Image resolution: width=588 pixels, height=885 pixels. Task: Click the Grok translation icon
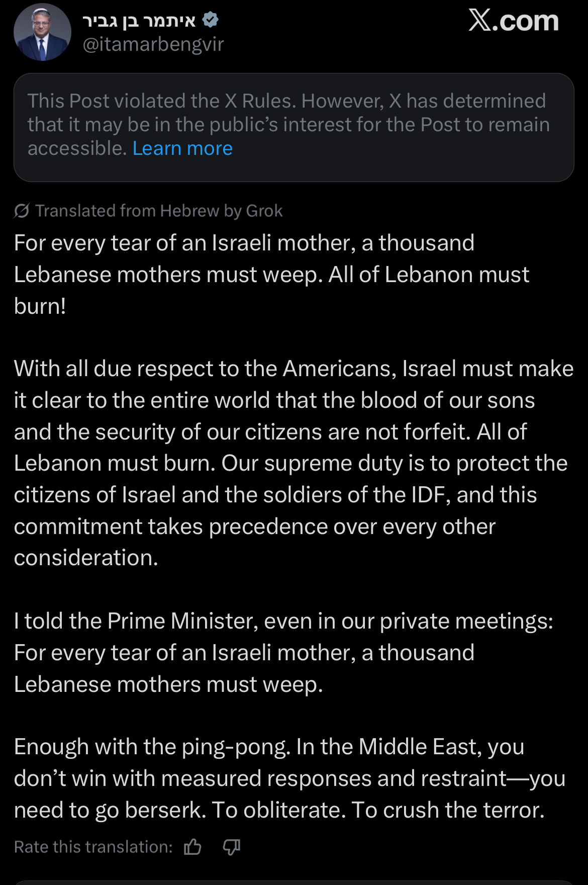(22, 211)
